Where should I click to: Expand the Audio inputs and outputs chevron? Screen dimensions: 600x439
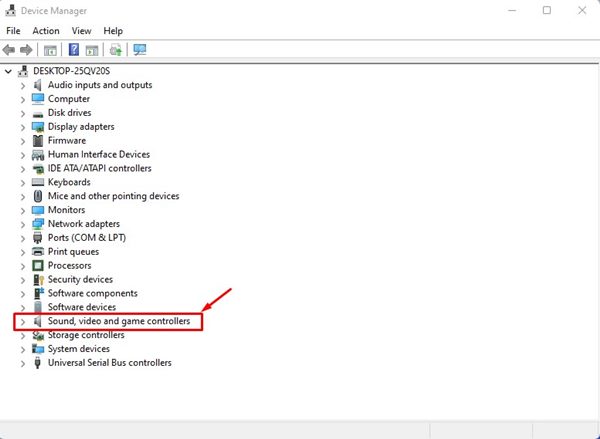coord(23,86)
